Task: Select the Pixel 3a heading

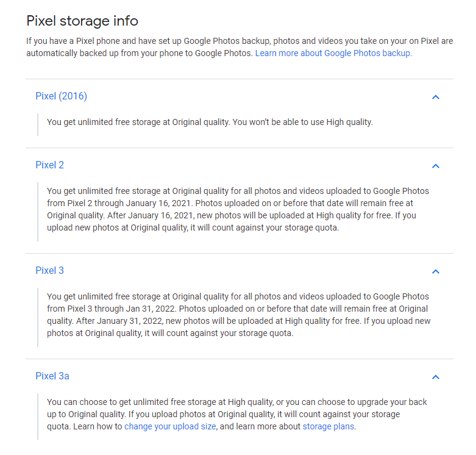Action: click(52, 376)
